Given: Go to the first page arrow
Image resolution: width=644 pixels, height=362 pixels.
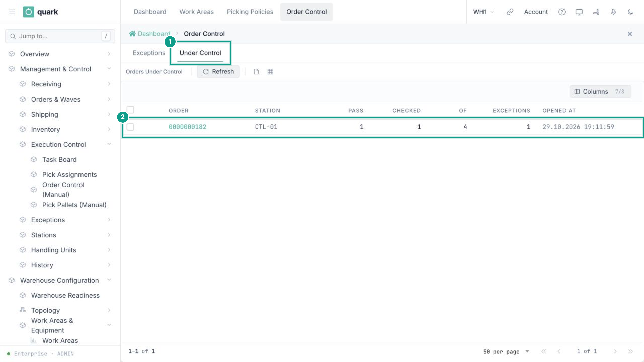Looking at the screenshot, I should [x=544, y=351].
